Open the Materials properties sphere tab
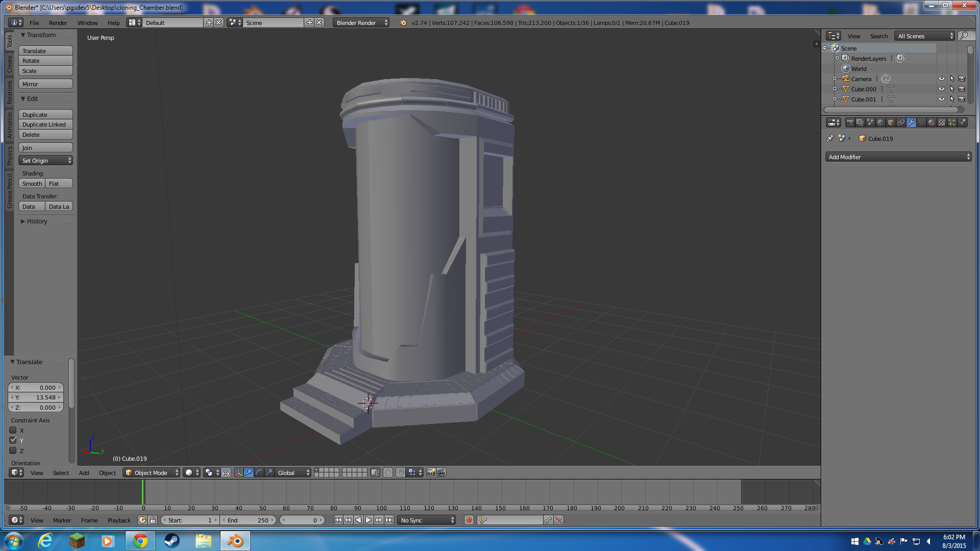Image resolution: width=980 pixels, height=551 pixels. 932,122
